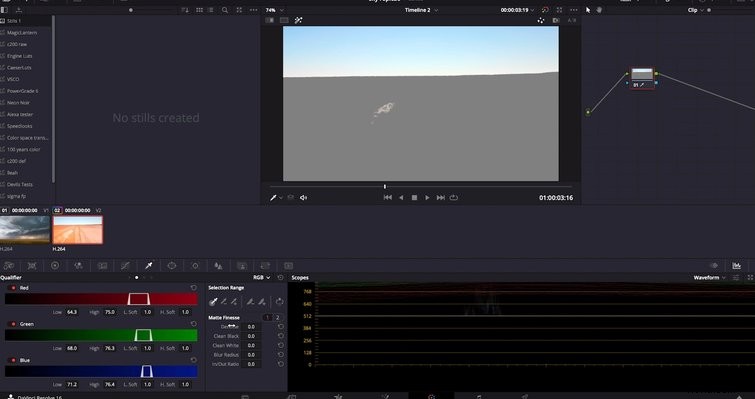The height and width of the screenshot is (399, 755).
Task: Open the Color Match palette
Action: [32, 266]
